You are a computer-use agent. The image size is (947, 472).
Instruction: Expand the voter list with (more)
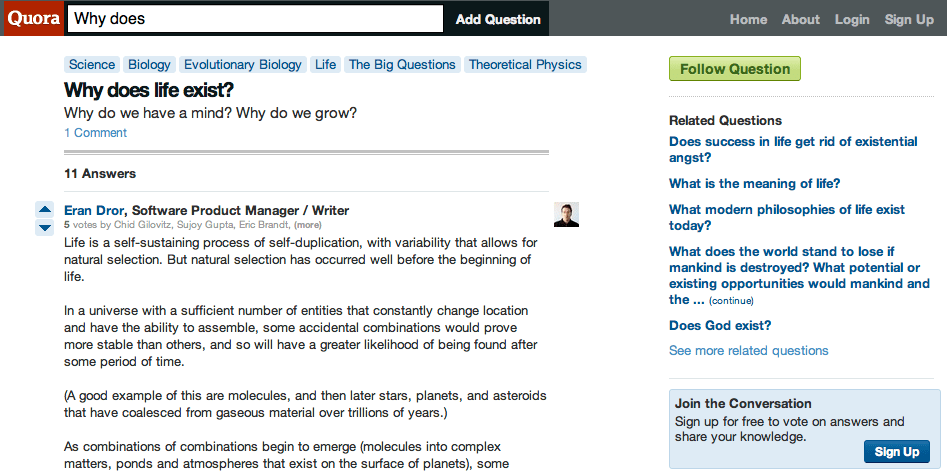[308, 226]
